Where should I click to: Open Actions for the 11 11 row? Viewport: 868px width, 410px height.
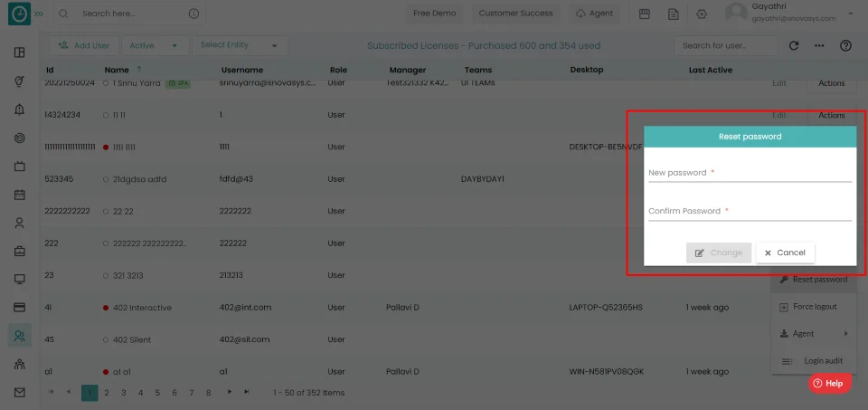coord(832,115)
